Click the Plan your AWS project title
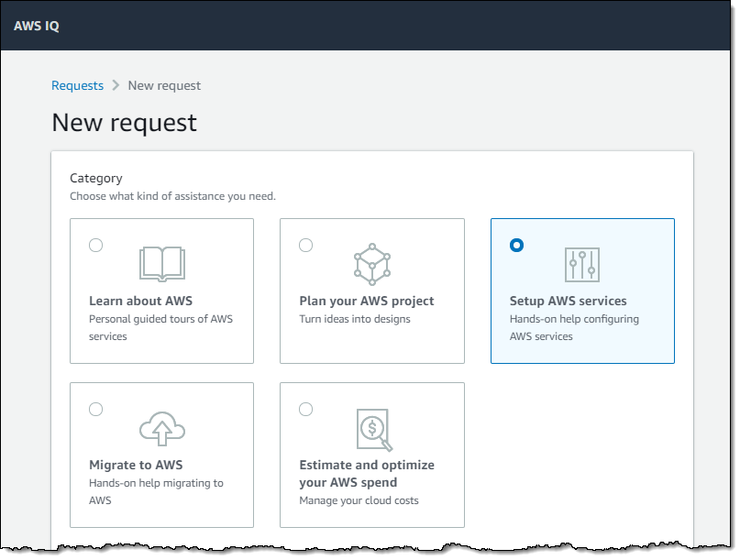Viewport: 740px width, 560px height. click(x=367, y=301)
